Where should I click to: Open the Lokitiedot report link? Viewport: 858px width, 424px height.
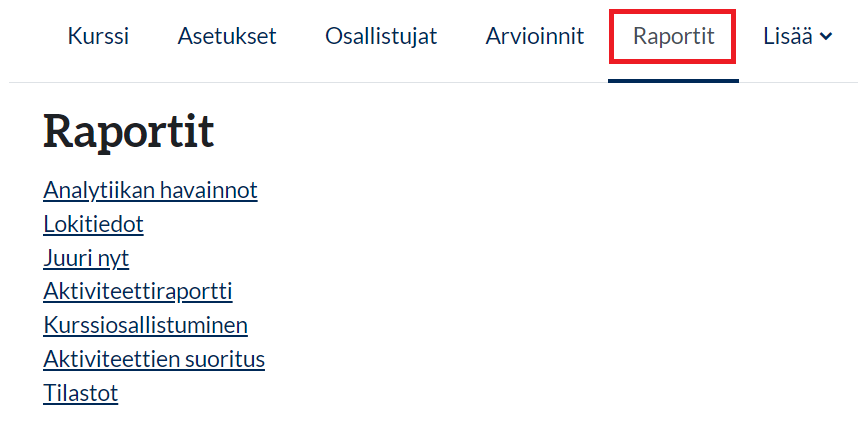click(x=93, y=224)
